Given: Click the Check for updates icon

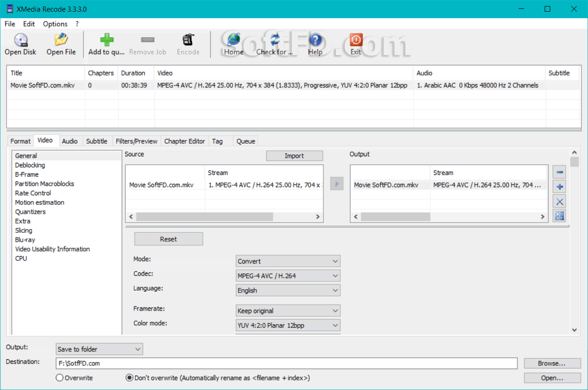Looking at the screenshot, I should (274, 40).
